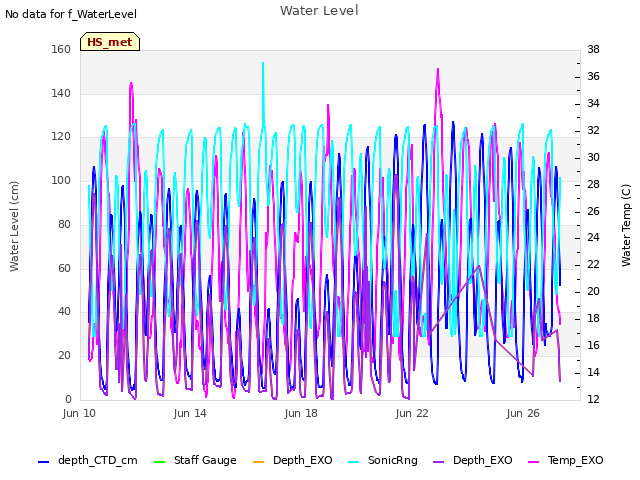
Task: Click the magenta Temp_EXO color marker
Action: [x=533, y=462]
